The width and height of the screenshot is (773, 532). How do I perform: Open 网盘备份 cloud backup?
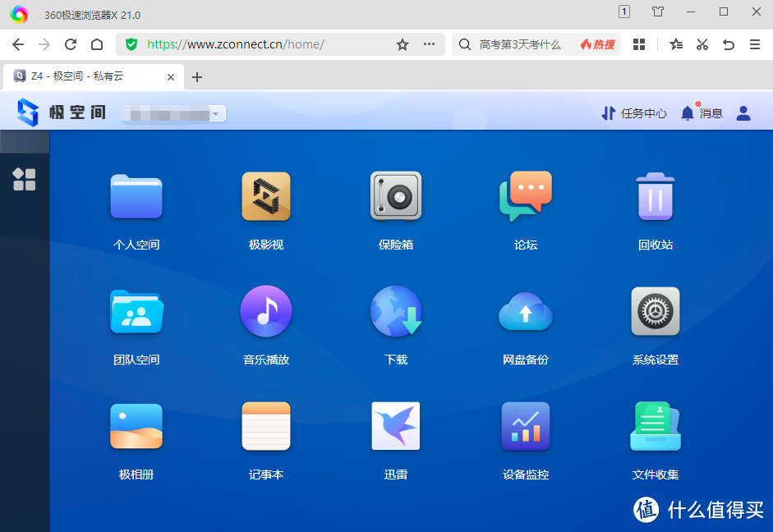(526, 312)
